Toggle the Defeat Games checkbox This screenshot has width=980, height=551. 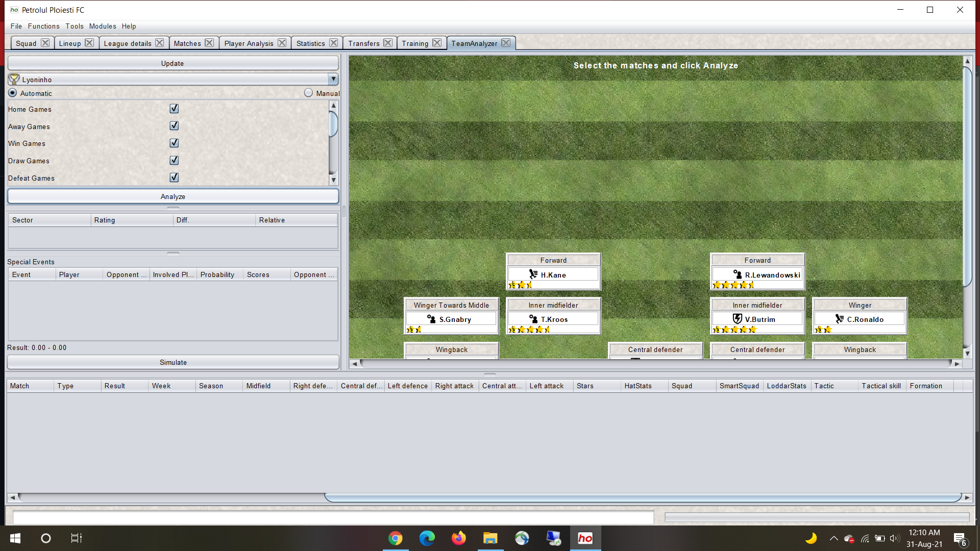[174, 178]
